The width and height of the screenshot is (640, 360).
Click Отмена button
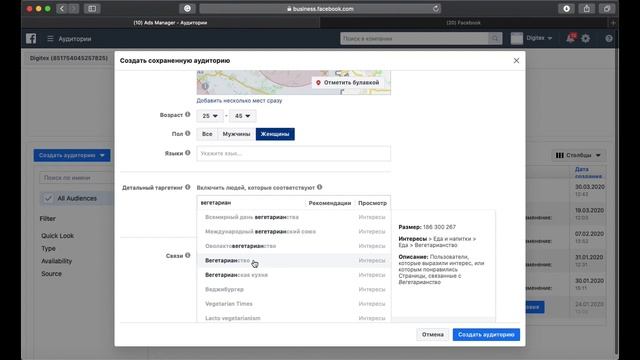433,335
